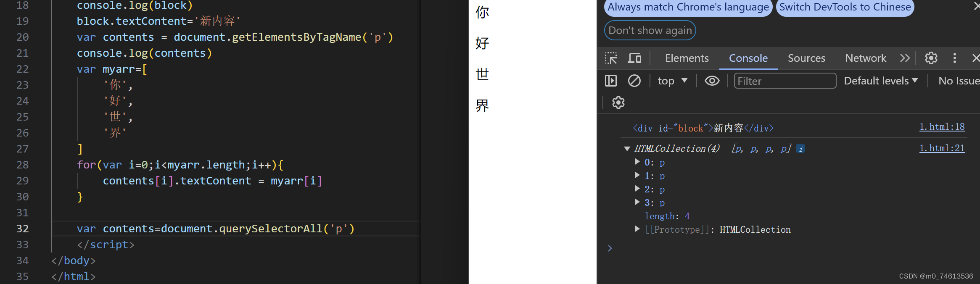Open the Sources tab
The height and width of the screenshot is (284, 980).
(806, 58)
